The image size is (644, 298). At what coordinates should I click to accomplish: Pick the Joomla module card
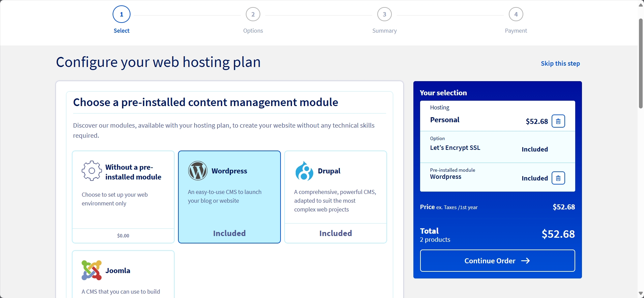123,274
